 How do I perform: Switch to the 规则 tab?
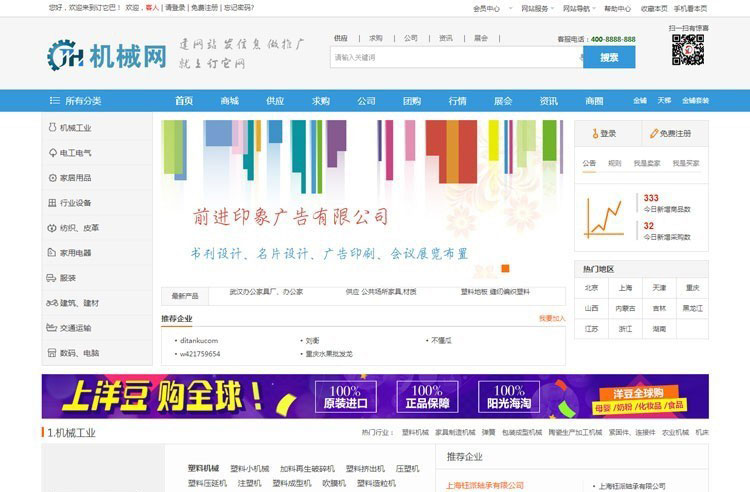615,163
